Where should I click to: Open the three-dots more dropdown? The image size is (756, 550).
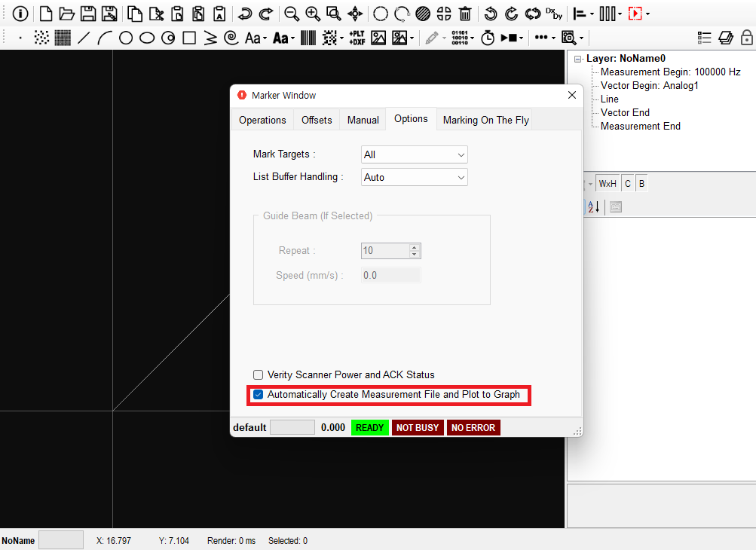(553, 38)
